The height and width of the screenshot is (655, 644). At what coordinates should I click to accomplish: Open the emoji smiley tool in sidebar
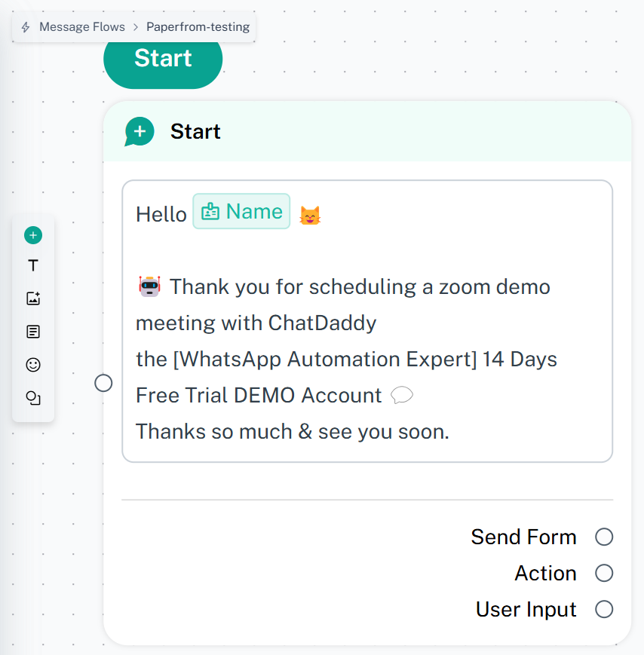pos(33,365)
